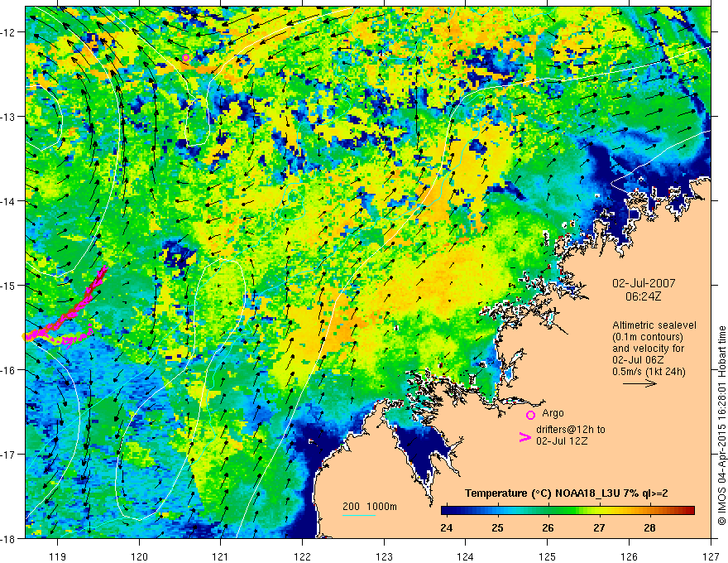728x563 pixels.
Task: Click the text and velocity for
Action: coord(648,349)
